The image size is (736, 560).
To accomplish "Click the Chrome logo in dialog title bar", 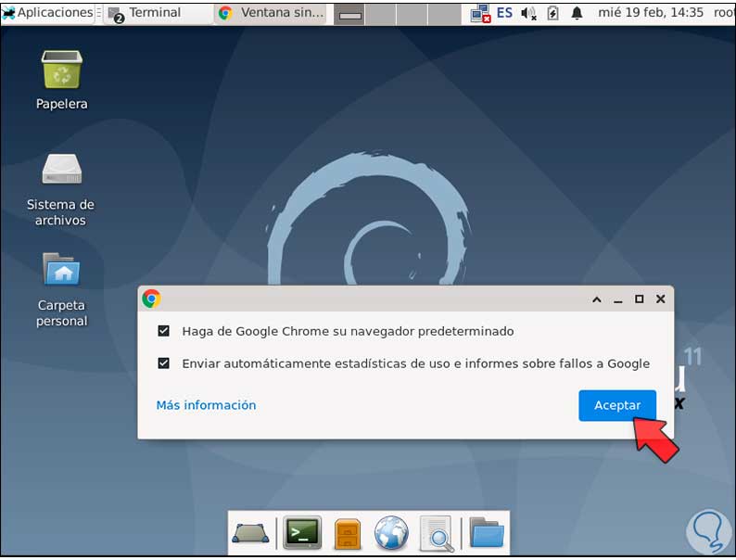I will (152, 299).
